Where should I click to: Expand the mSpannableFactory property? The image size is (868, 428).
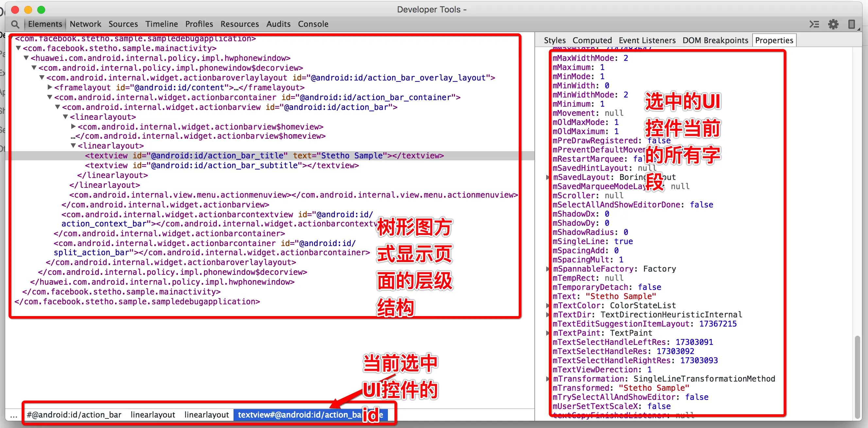coord(548,269)
